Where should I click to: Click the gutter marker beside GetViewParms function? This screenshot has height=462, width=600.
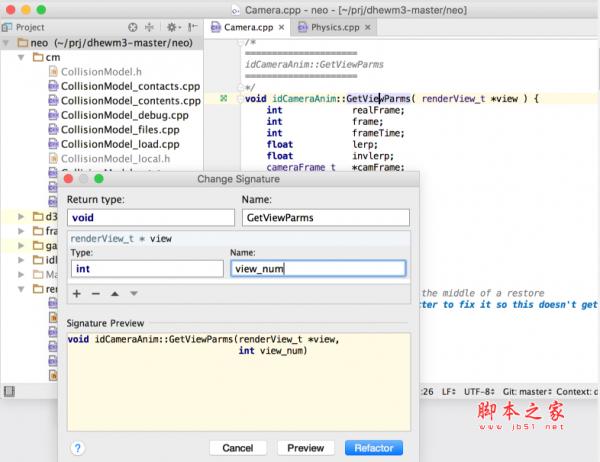click(x=223, y=98)
